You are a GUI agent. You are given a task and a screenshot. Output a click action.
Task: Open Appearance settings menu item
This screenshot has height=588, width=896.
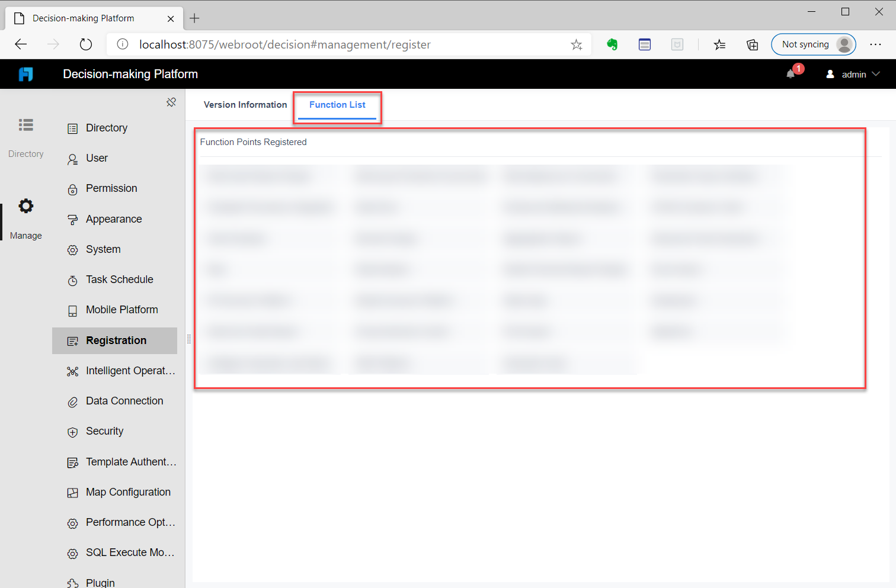[115, 219]
